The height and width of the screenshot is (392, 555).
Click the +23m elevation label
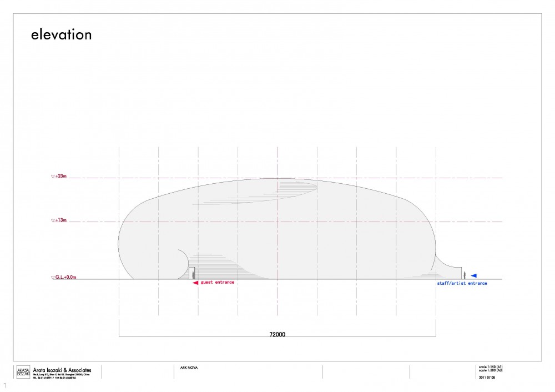(x=61, y=176)
